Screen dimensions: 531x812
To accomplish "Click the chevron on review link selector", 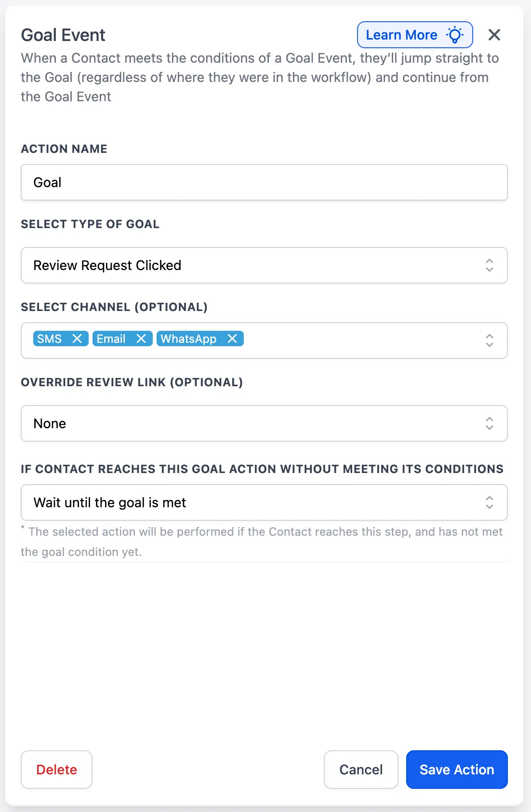I will [489, 423].
